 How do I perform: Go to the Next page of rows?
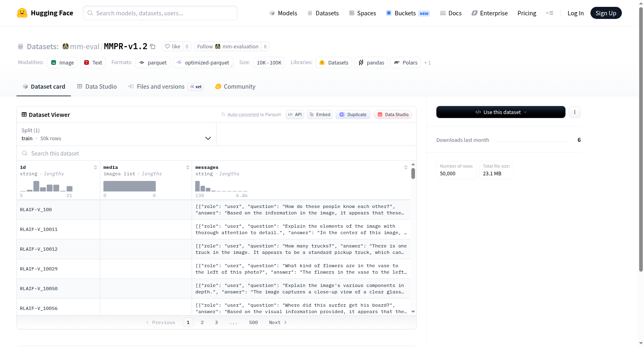pyautogui.click(x=278, y=322)
